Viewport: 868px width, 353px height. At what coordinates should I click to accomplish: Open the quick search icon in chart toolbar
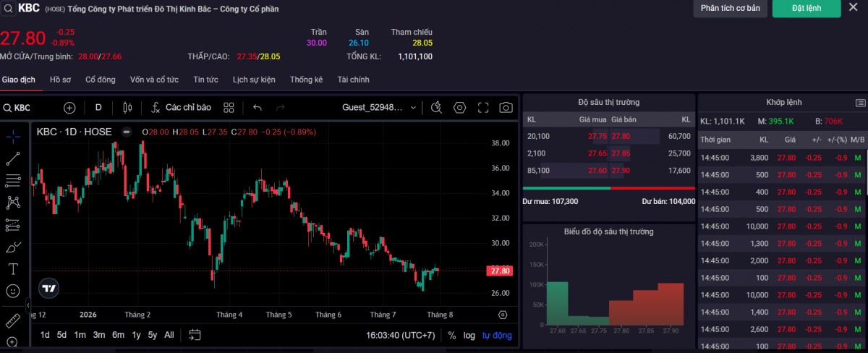pos(436,108)
